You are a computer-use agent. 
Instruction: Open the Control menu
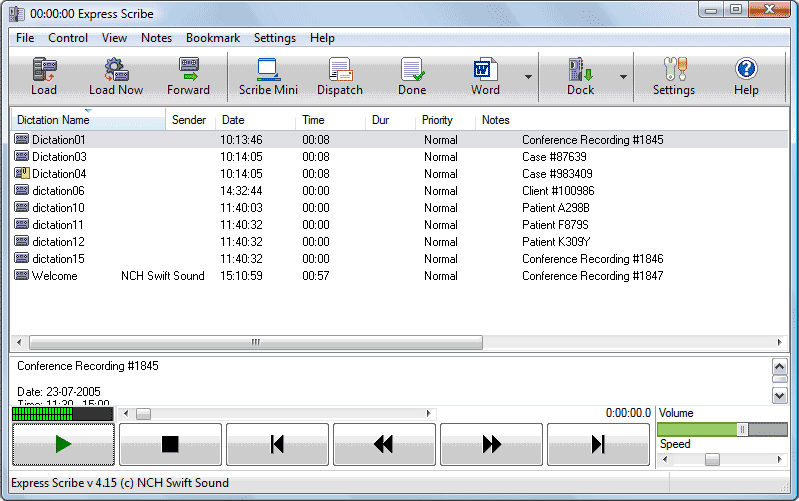pyautogui.click(x=68, y=38)
